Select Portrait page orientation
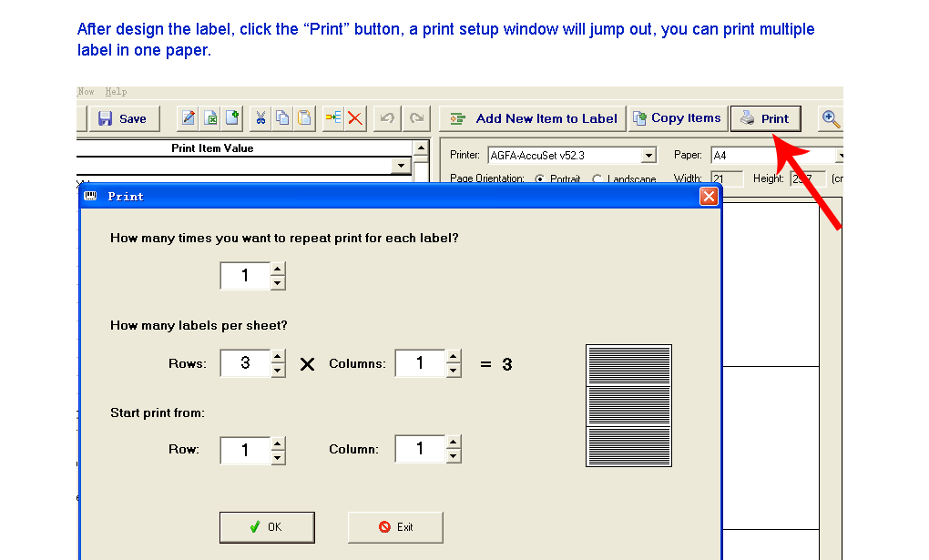This screenshot has width=929, height=560. (540, 179)
